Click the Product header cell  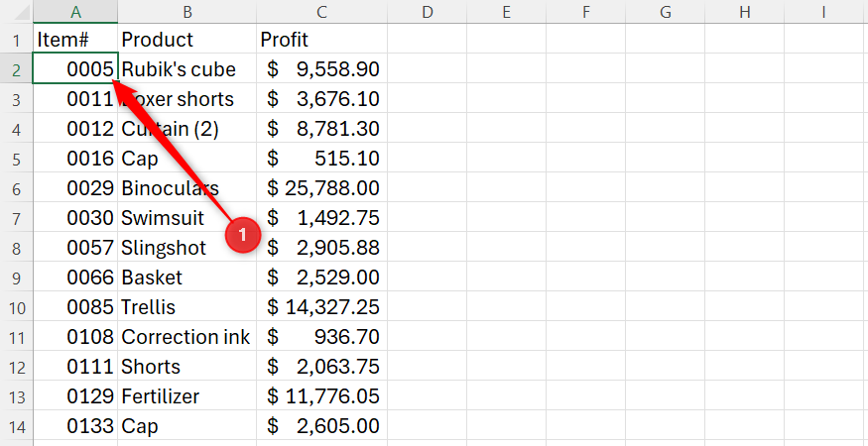pyautogui.click(x=187, y=39)
